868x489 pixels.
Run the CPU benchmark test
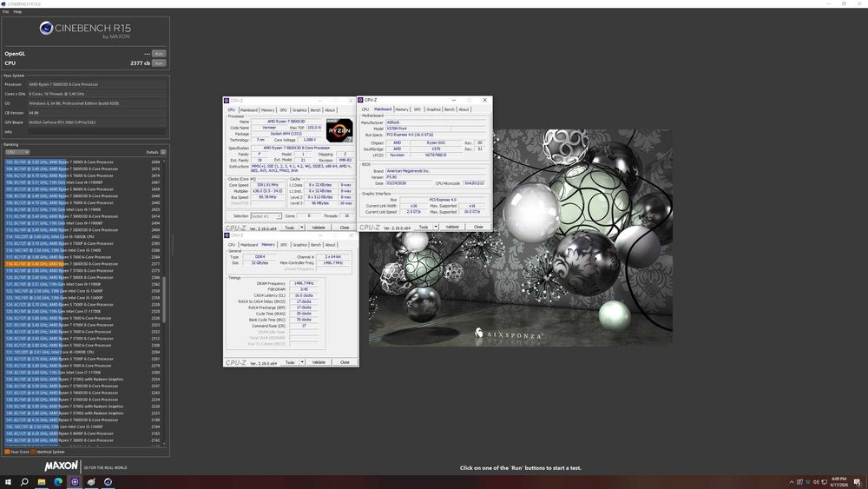(x=159, y=63)
